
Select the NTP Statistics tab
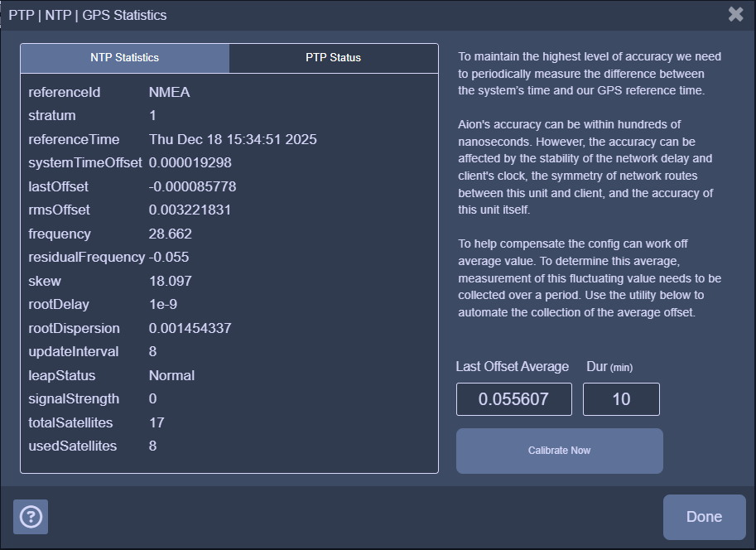point(125,58)
